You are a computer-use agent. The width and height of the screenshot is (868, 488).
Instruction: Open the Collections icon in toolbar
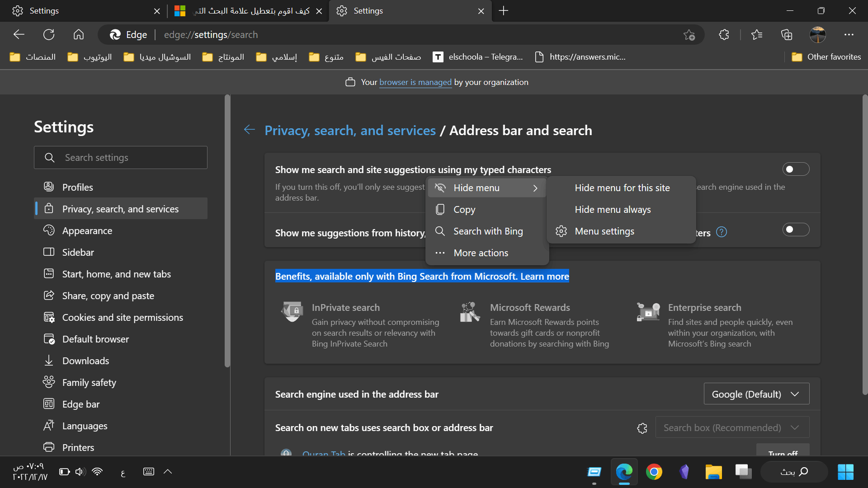pos(787,35)
